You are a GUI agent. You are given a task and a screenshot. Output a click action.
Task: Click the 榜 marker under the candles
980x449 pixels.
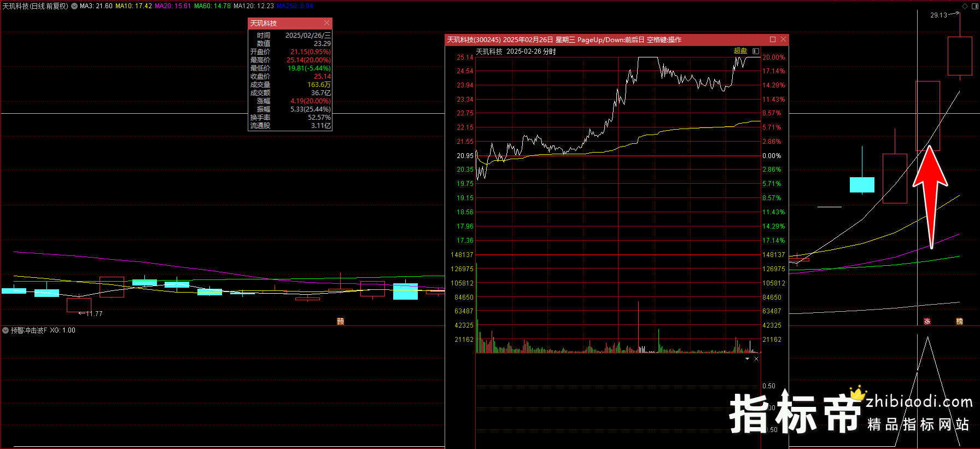[959, 322]
